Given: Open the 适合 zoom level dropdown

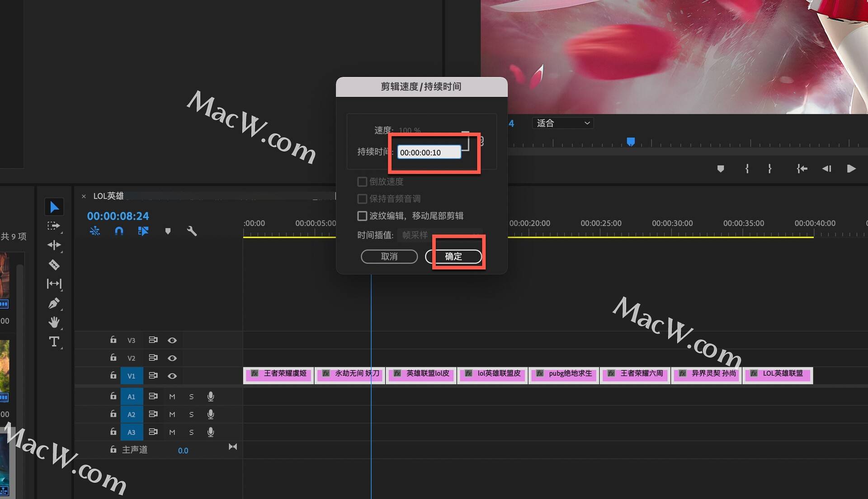Looking at the screenshot, I should click(x=563, y=123).
